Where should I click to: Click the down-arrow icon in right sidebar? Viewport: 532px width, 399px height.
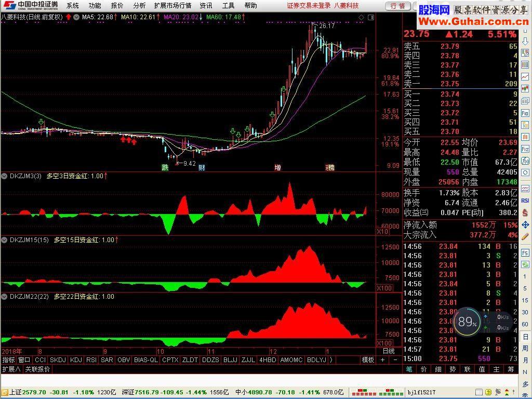click(525, 42)
